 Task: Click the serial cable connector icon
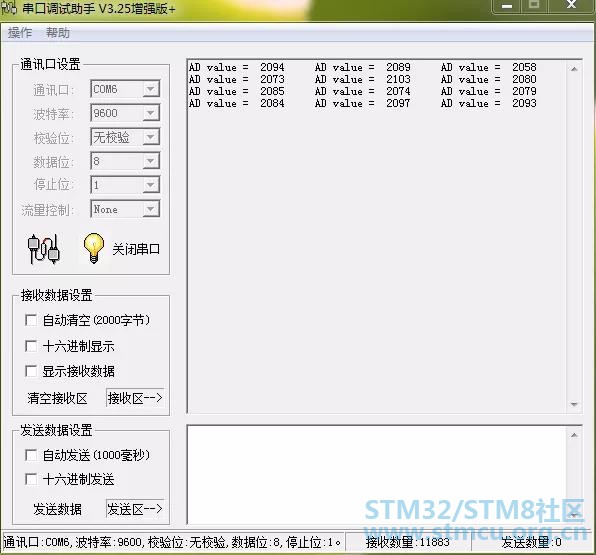43,249
